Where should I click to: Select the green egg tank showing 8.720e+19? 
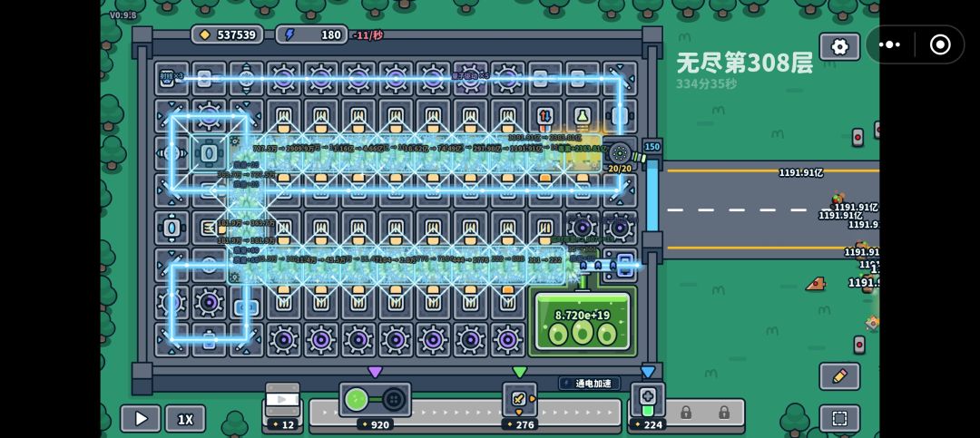(583, 322)
